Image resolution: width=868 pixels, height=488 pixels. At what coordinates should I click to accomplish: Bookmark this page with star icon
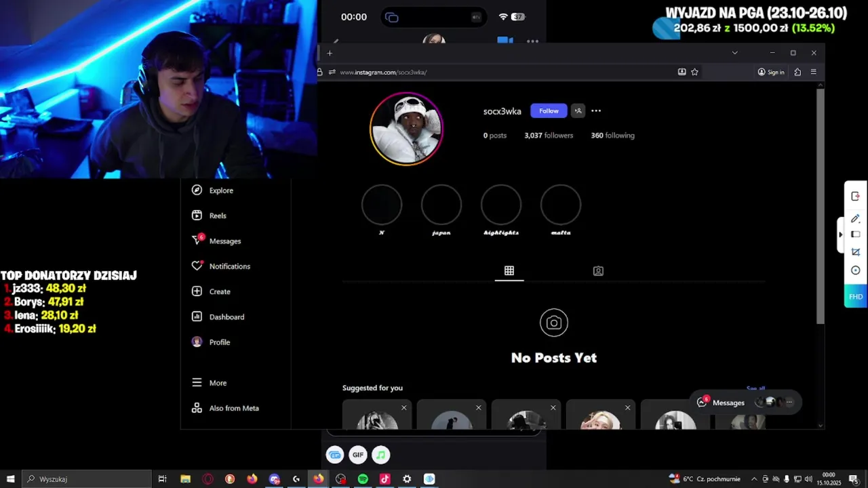click(x=694, y=72)
